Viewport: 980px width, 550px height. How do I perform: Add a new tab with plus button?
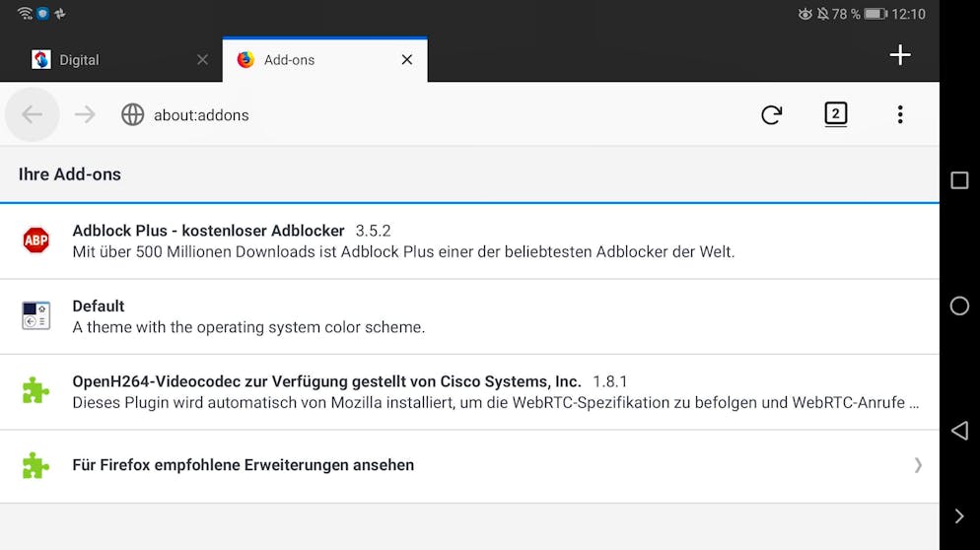point(899,55)
